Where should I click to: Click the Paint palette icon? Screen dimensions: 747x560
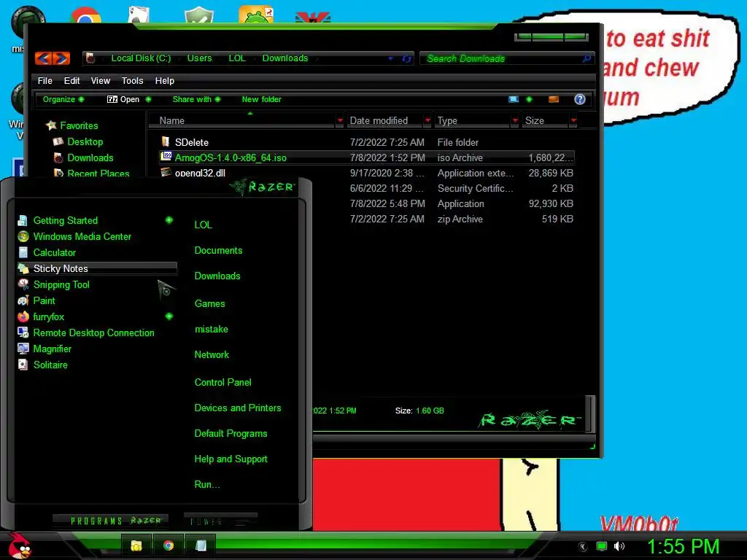click(23, 300)
